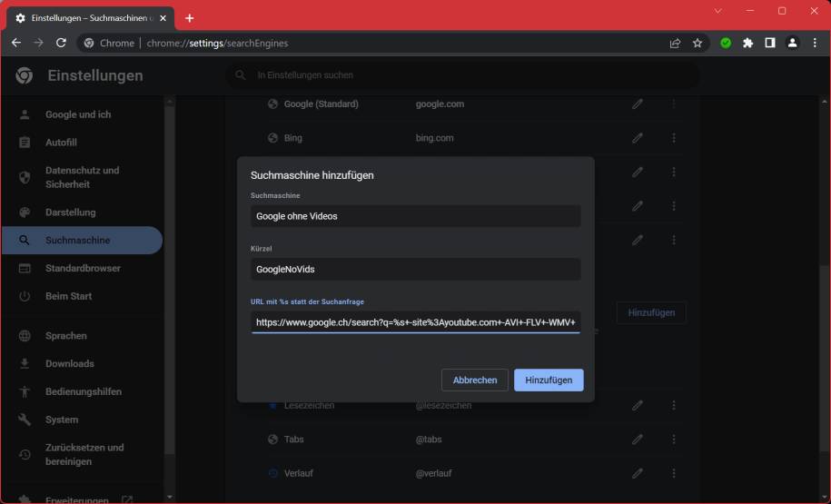The width and height of the screenshot is (831, 504).
Task: Click the tab search chevron in title bar
Action: (x=717, y=11)
